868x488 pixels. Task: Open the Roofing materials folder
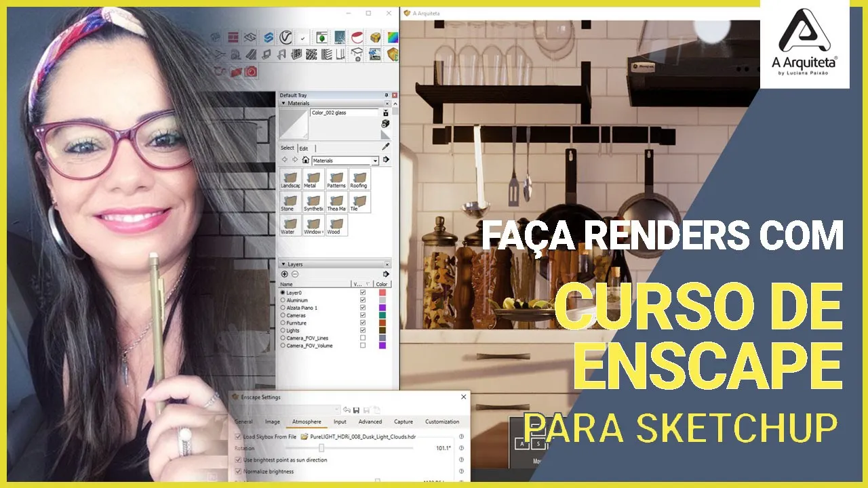pos(359,180)
